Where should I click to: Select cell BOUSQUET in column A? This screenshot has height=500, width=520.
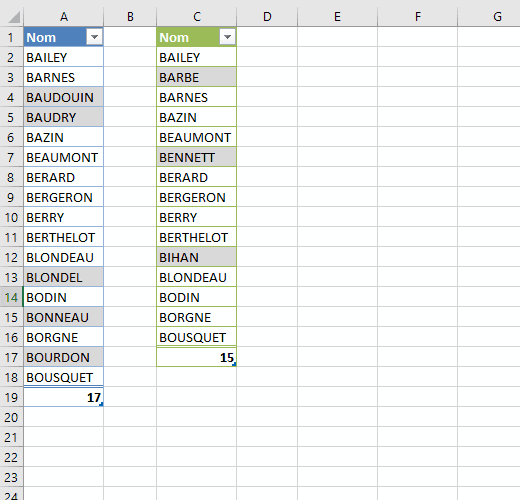tap(64, 377)
